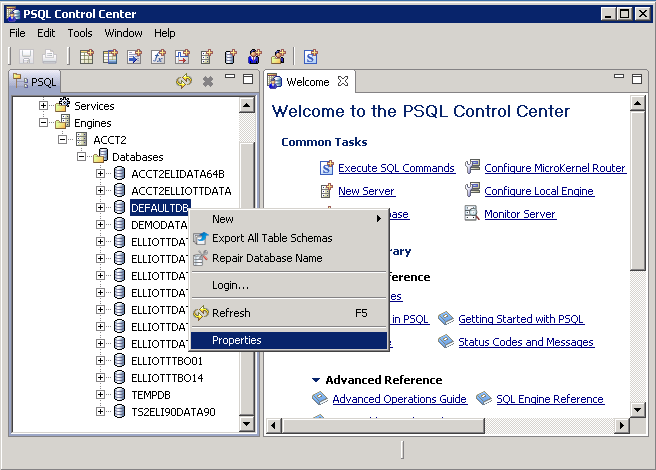Open the Tools menu in the menu bar

pos(80,33)
